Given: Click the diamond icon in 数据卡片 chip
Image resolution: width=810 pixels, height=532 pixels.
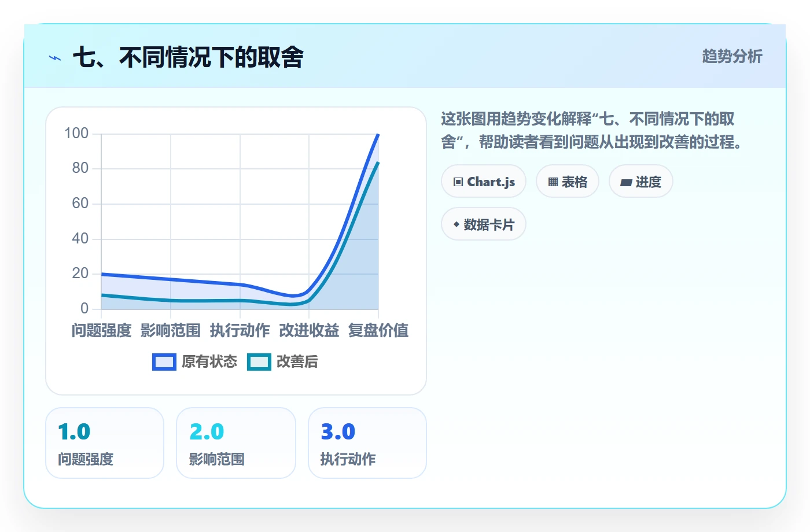Looking at the screenshot, I should click(456, 224).
